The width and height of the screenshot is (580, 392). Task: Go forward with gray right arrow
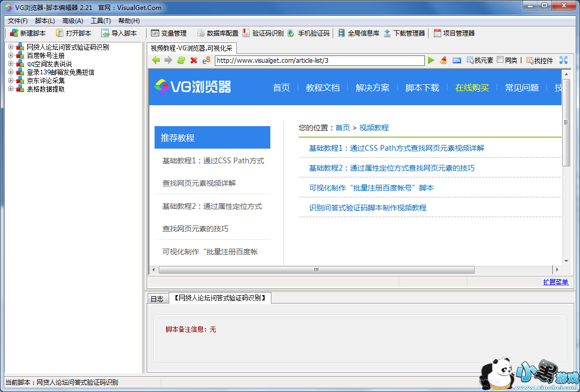[168, 60]
